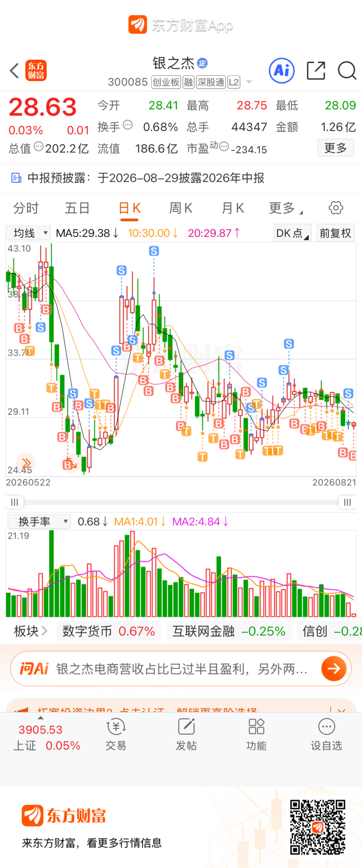Open the blue Ai assistant icon
Viewport: 362px width, 868px height.
[282, 71]
